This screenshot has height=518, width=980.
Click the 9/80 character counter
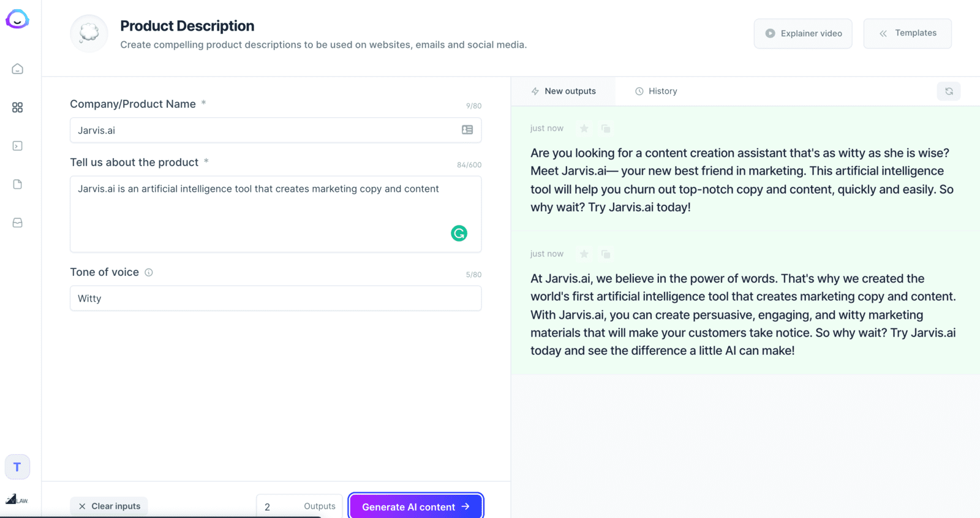473,106
